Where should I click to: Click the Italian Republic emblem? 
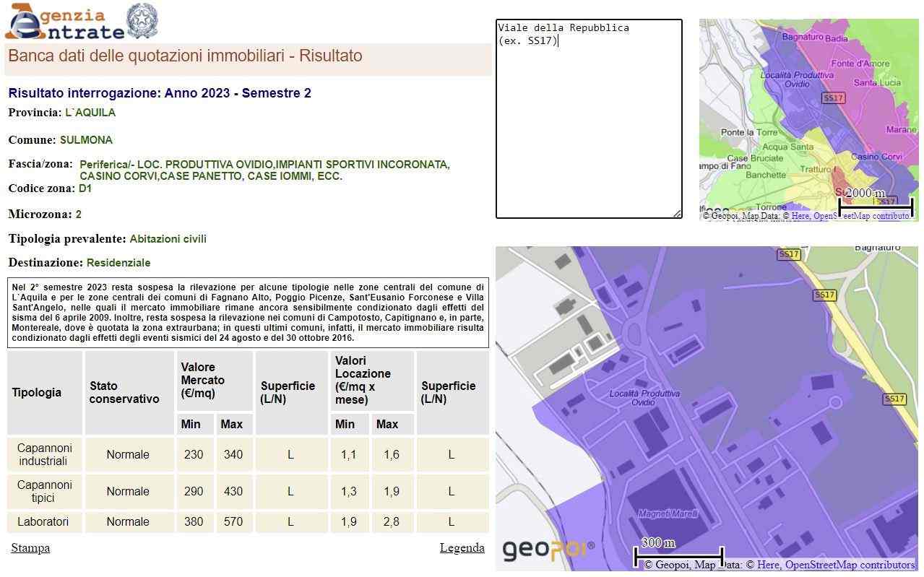coord(142,21)
